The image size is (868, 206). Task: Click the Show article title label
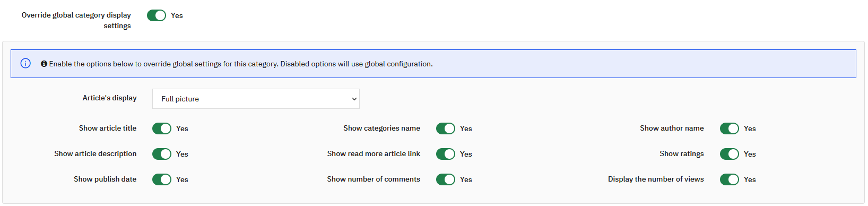click(x=108, y=128)
